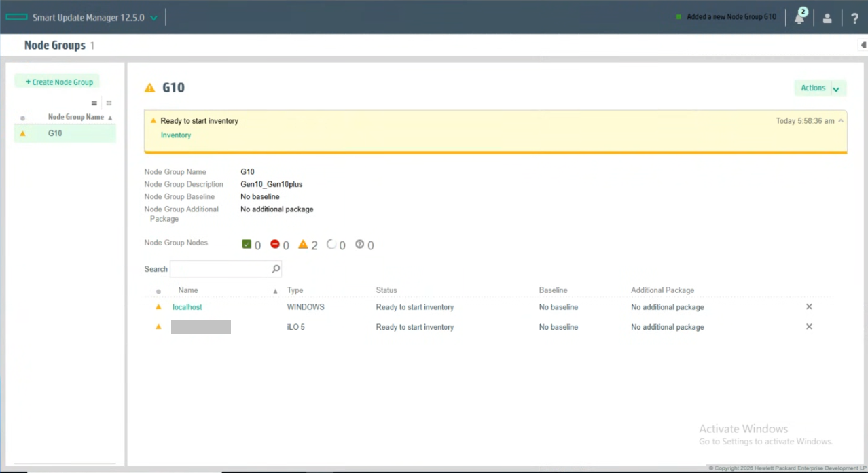Viewport: 868px width, 473px height.
Task: Click the Additional Package column header
Action: [x=662, y=290]
